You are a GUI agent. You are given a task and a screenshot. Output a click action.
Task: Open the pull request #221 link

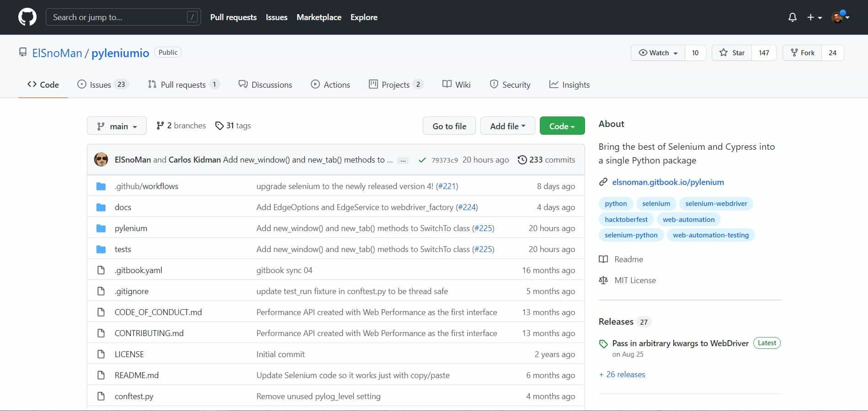(447, 186)
